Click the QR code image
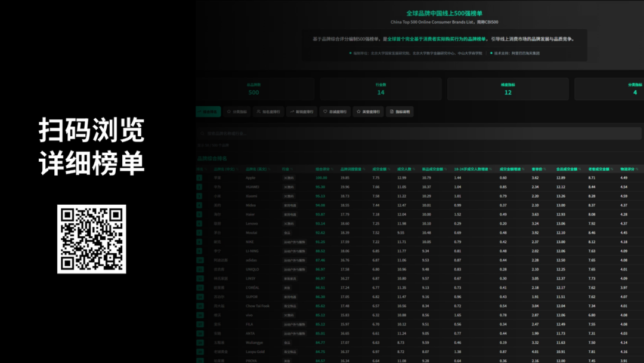 click(x=91, y=239)
